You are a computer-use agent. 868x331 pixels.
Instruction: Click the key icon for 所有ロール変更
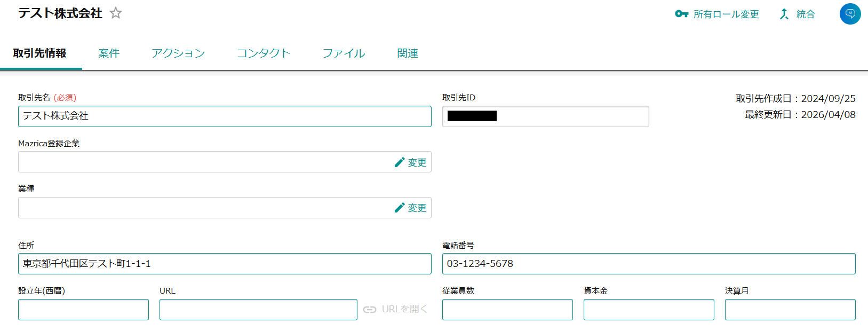681,14
